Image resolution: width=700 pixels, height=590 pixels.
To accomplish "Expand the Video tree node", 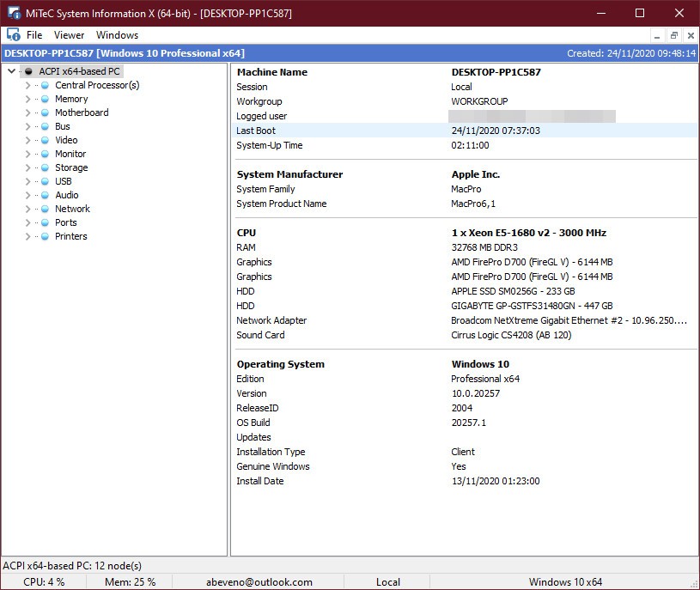I will coord(27,140).
